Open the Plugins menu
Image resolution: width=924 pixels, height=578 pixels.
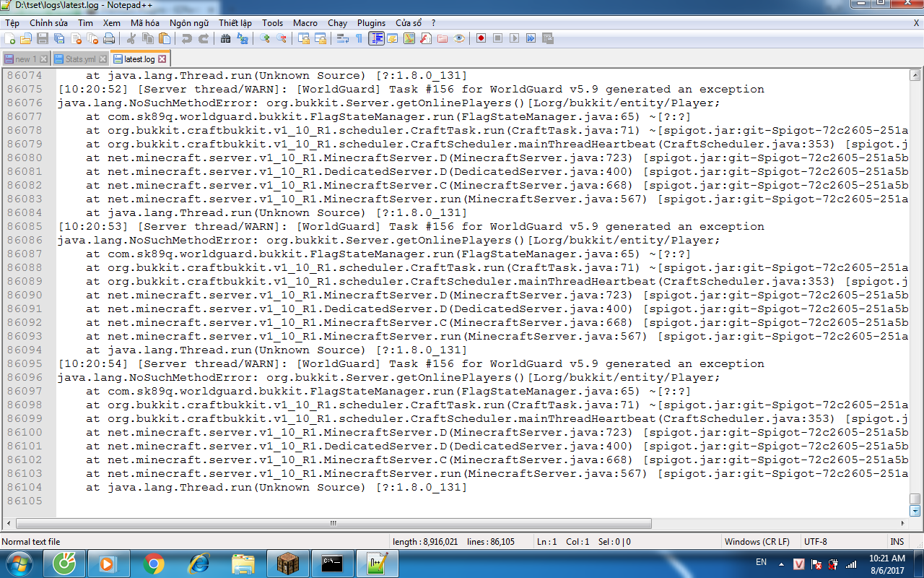[372, 23]
